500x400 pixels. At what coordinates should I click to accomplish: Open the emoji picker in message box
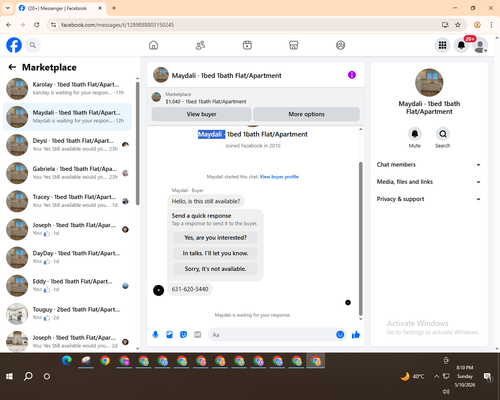[x=340, y=335]
